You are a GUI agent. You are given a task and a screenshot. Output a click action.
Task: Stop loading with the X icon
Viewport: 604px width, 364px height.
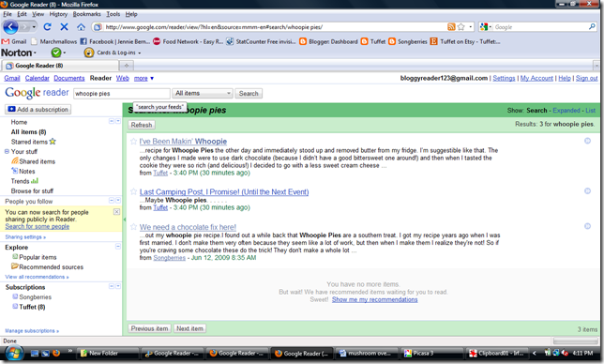click(x=64, y=27)
